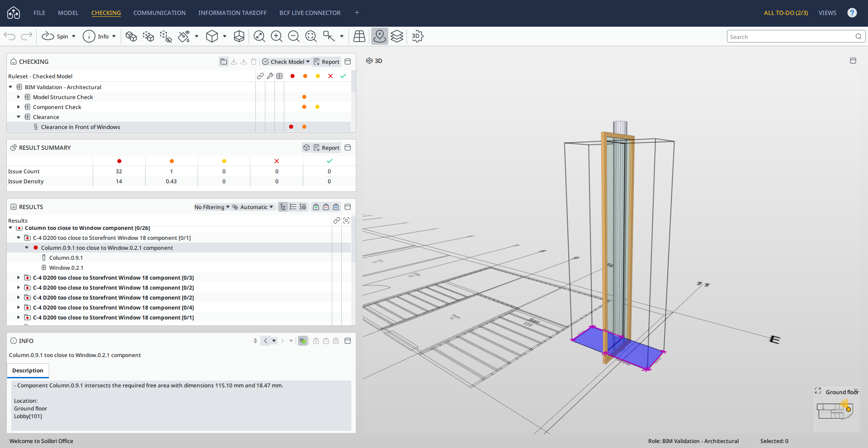
Task: Toggle the red critical severity filter in Ruleset header
Action: point(292,76)
